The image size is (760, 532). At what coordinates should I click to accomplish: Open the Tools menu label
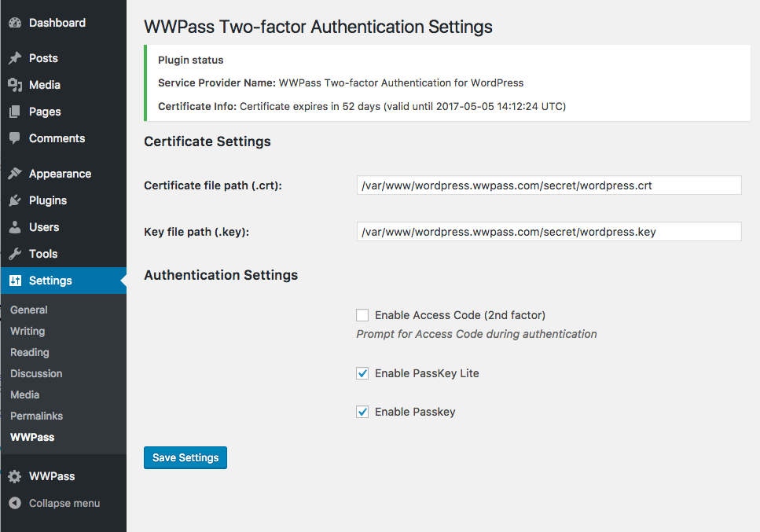pyautogui.click(x=43, y=253)
